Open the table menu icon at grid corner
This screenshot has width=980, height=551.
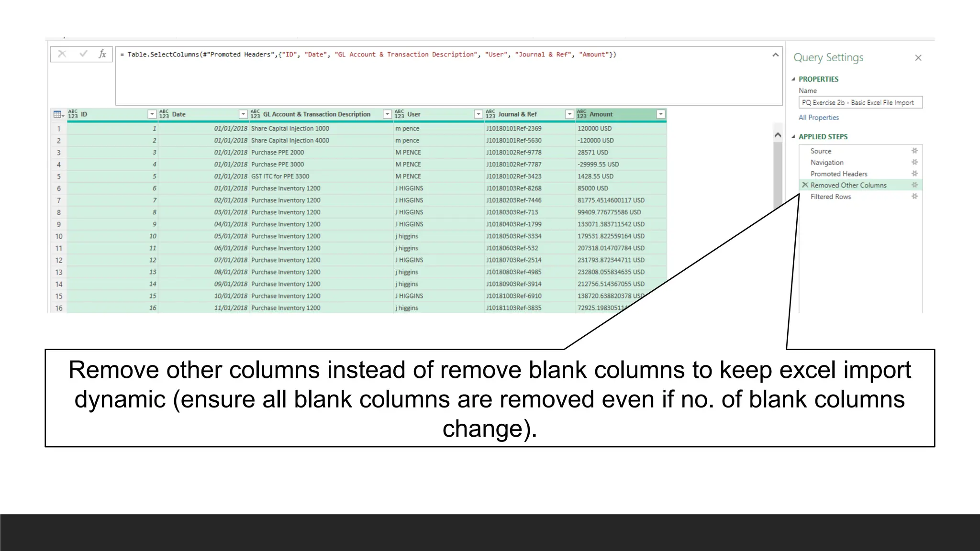tap(59, 114)
